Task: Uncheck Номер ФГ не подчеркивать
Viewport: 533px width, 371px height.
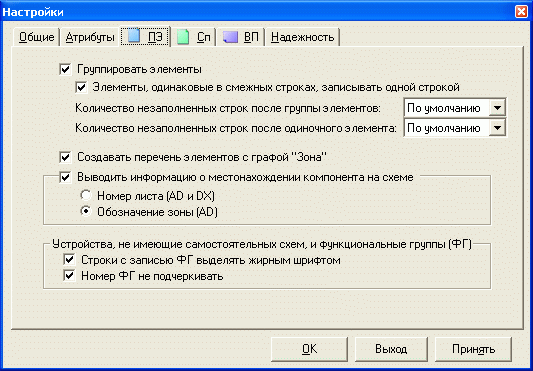Action: click(69, 276)
